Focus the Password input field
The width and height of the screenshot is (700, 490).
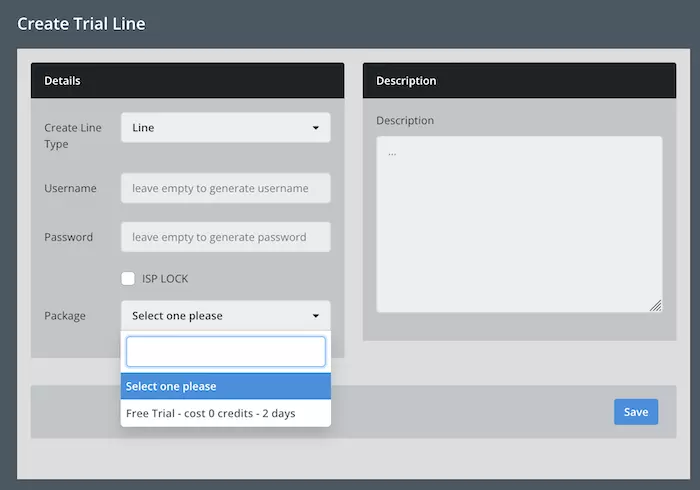point(225,237)
